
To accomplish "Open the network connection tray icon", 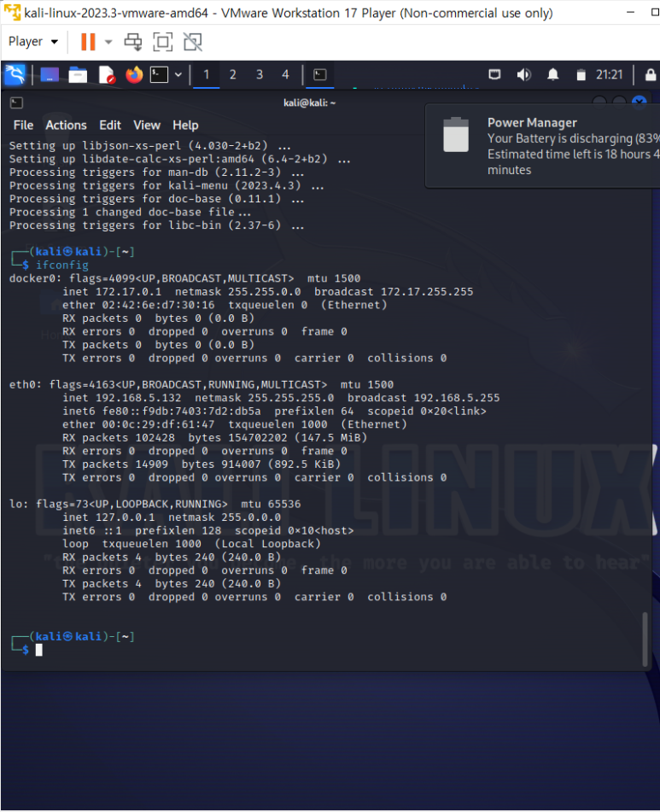I will pos(494,74).
